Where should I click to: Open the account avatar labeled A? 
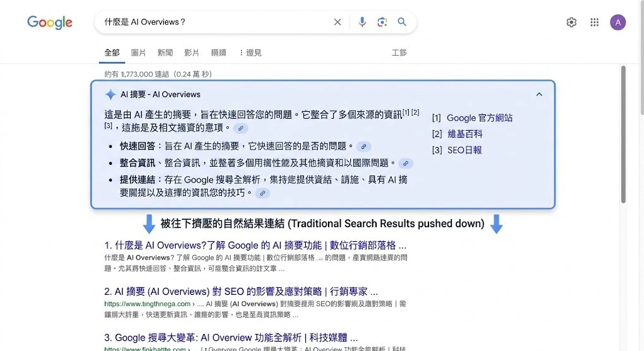point(617,22)
